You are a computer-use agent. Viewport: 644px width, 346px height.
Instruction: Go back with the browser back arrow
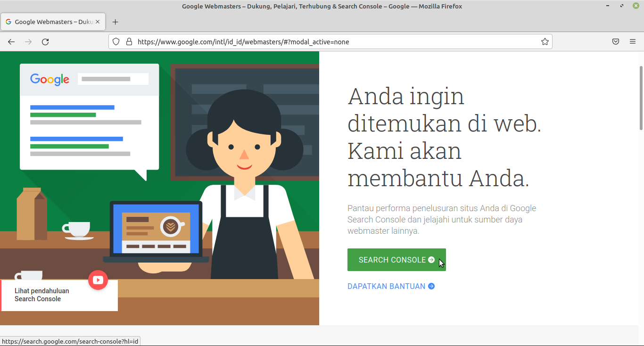coord(11,42)
